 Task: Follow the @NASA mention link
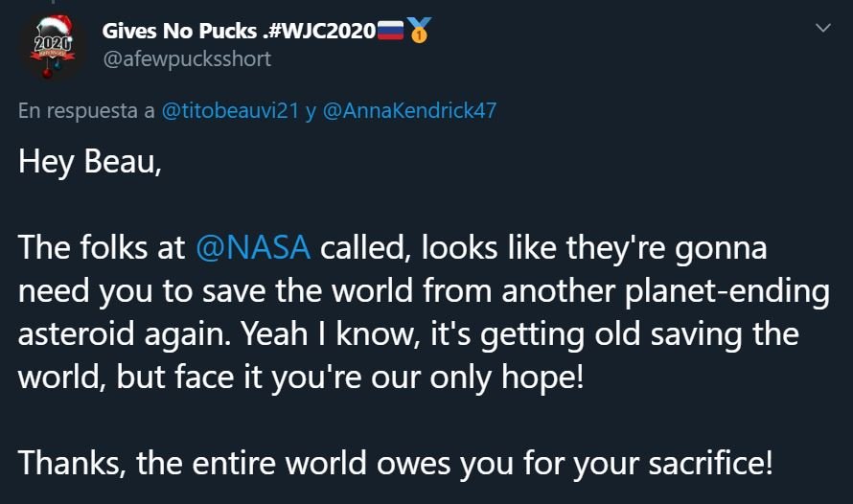pyautogui.click(x=253, y=247)
